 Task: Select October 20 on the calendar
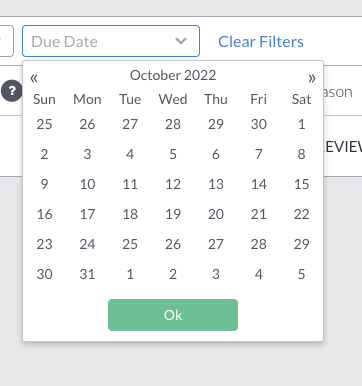point(216,214)
